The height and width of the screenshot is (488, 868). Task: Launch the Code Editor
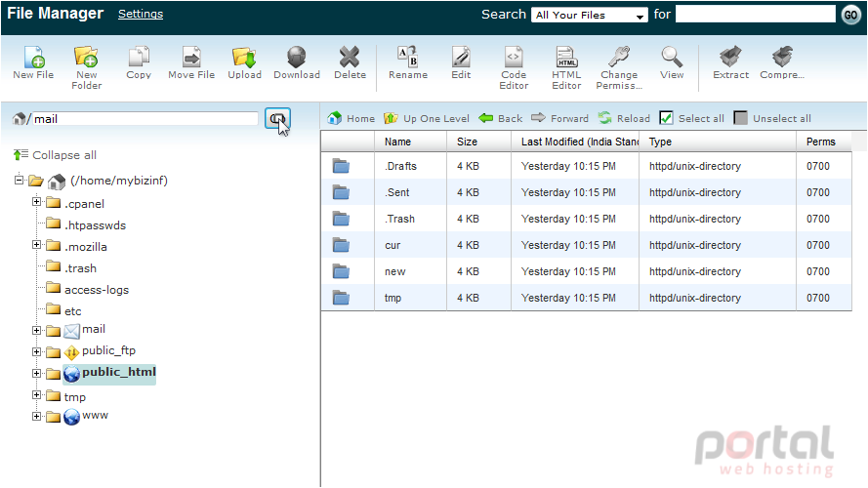pos(514,57)
